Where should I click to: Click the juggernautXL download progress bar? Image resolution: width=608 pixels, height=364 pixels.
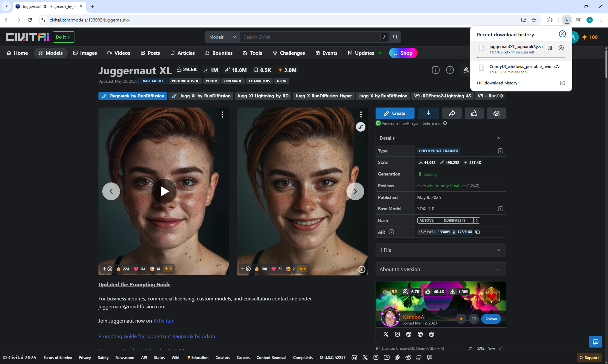[521, 58]
